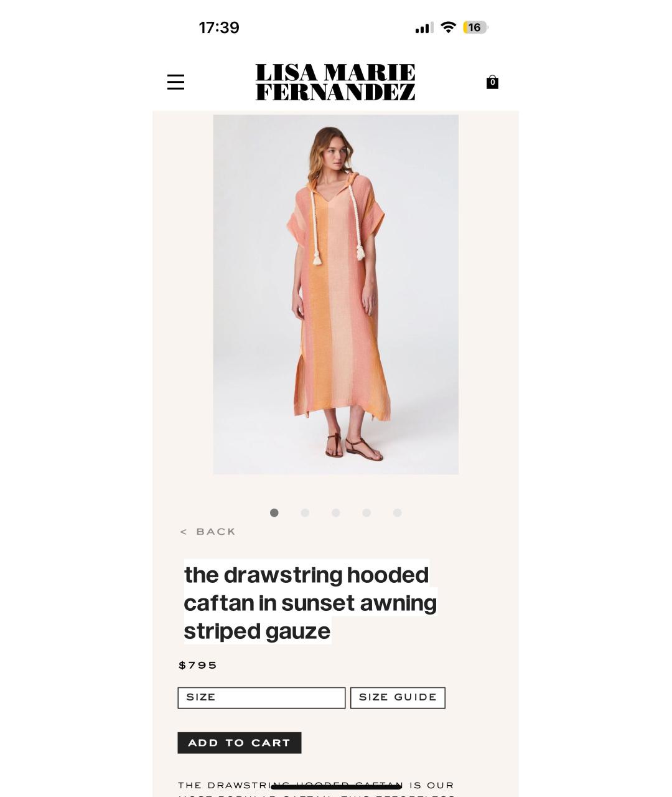Tap the $795 price label
Screen dimensions: 672x797
point(198,665)
